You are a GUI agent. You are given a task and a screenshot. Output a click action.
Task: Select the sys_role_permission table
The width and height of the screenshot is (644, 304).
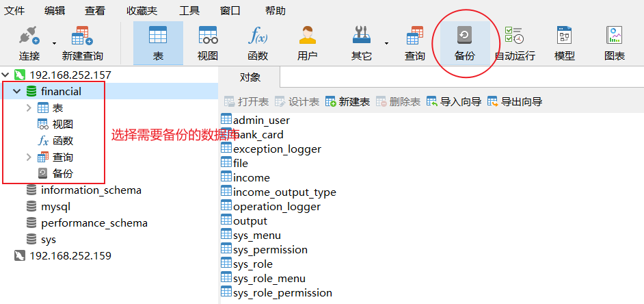tap(282, 293)
